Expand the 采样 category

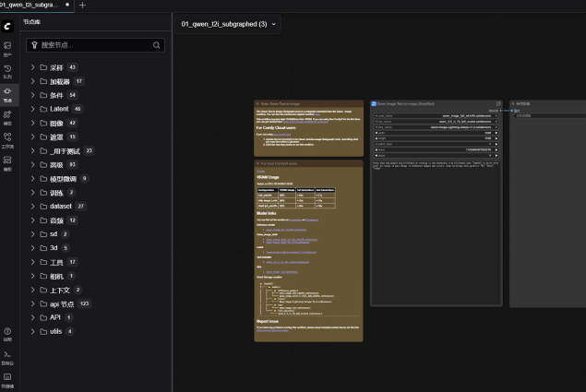pos(32,67)
